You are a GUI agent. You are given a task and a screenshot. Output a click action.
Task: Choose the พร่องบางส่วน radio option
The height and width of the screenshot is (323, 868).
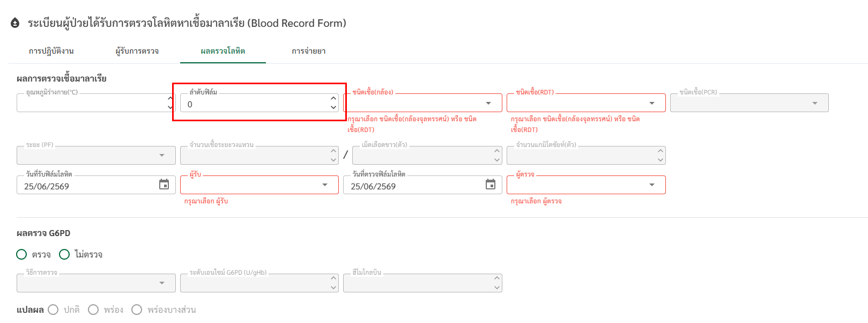(x=137, y=310)
